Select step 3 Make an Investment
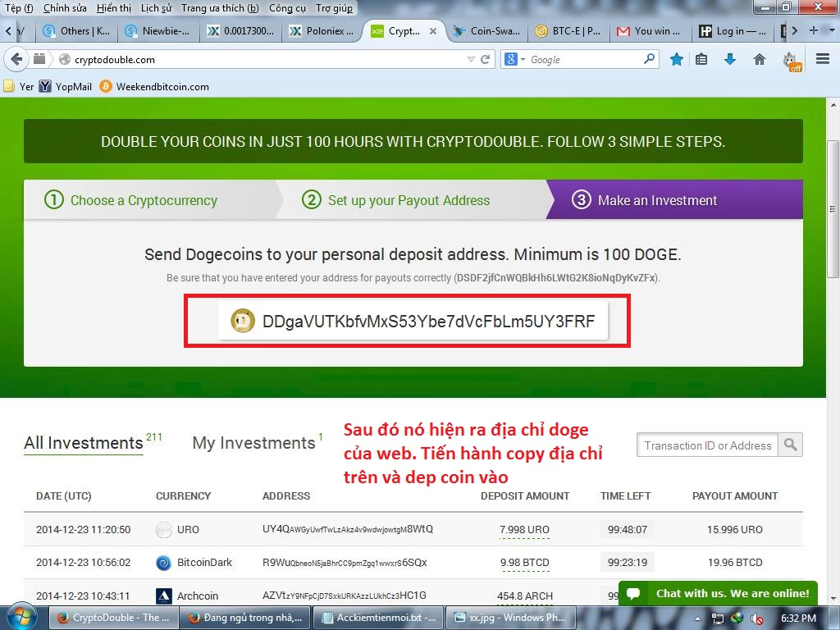 675,200
